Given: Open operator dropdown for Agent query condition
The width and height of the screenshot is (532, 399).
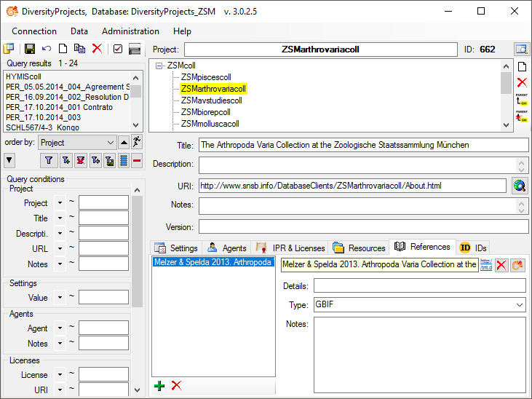Looking at the screenshot, I should tap(60, 328).
